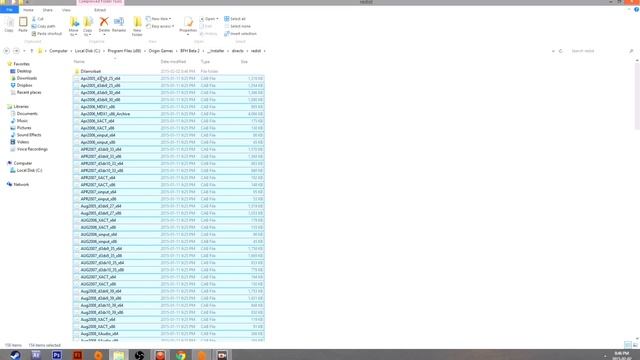Open Photoshop from the taskbar
640x360 pixels.
pyautogui.click(x=57, y=355)
